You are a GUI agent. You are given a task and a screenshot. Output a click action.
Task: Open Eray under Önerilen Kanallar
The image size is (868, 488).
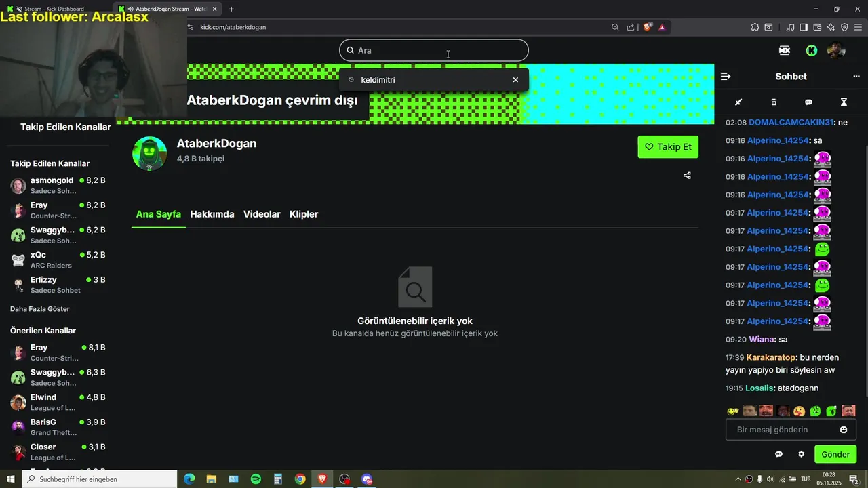tap(58, 352)
